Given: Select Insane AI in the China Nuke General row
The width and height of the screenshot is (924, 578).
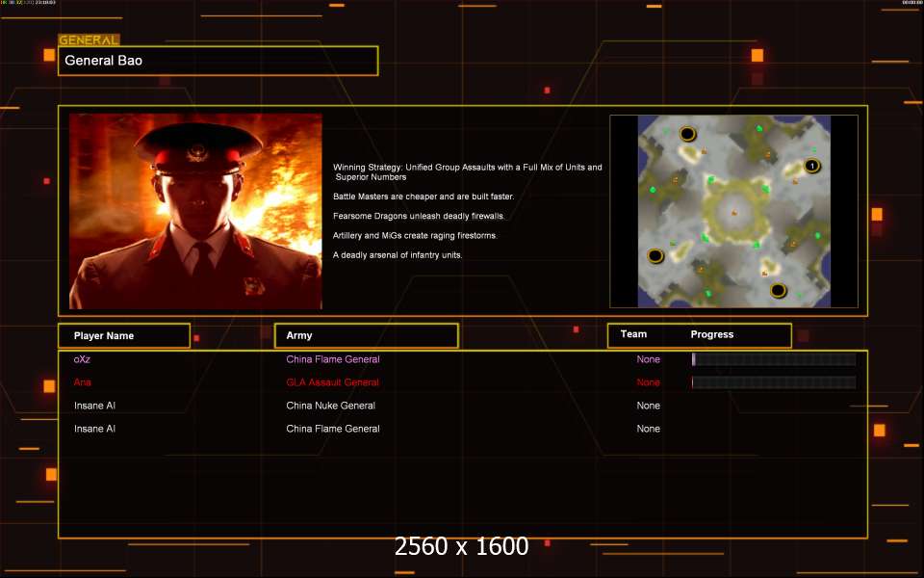Looking at the screenshot, I should [x=95, y=406].
